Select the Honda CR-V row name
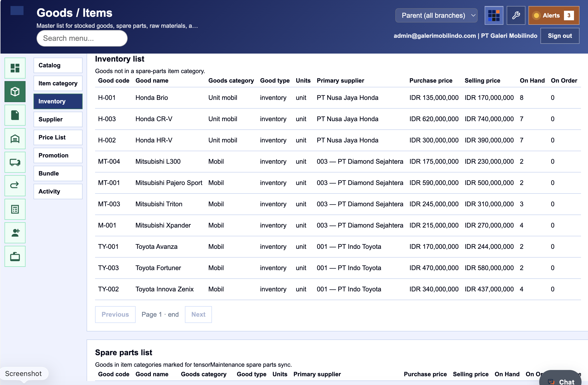This screenshot has width=588, height=385. pos(154,119)
